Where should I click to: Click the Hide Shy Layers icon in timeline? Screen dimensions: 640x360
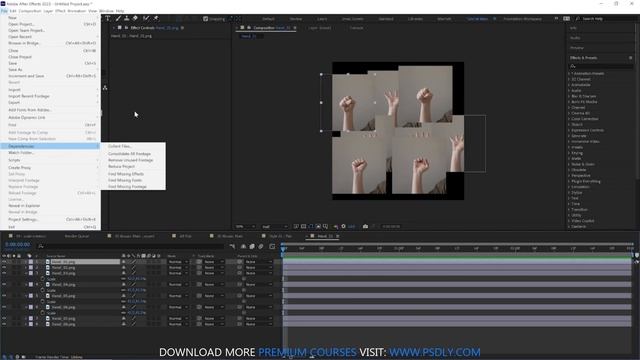pos(244,247)
